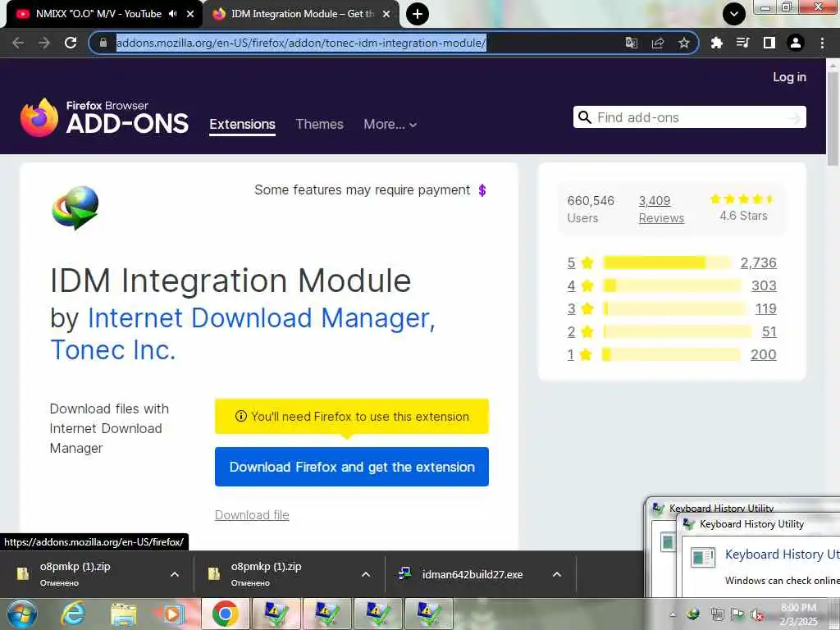Image resolution: width=840 pixels, height=630 pixels.
Task: Launch Internet Explorer from the taskbar
Action: (x=73, y=614)
